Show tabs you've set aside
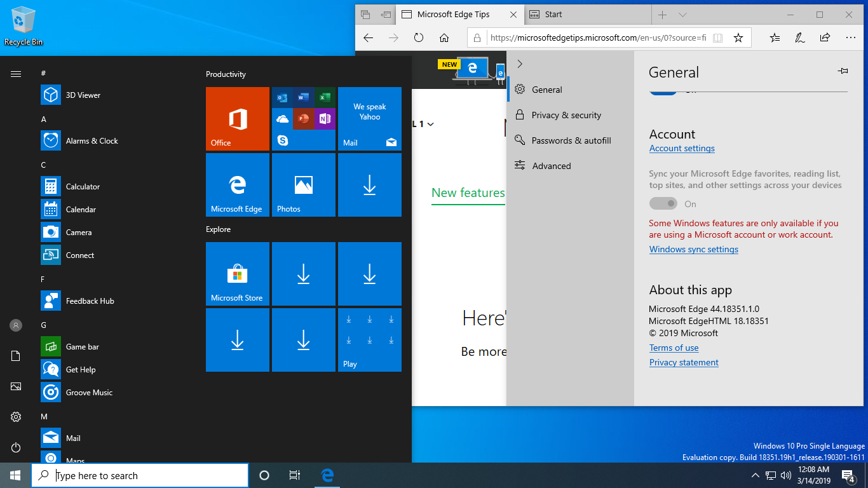The height and width of the screenshot is (488, 868). point(365,15)
